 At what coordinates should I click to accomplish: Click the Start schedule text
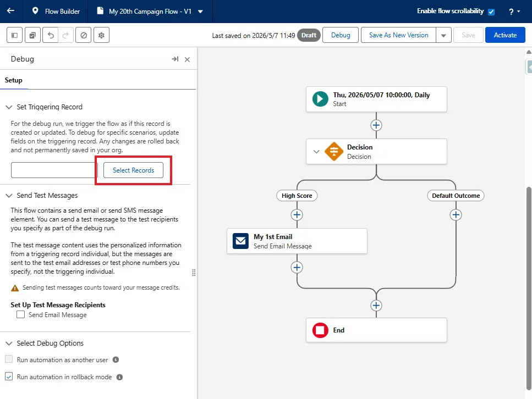(381, 95)
